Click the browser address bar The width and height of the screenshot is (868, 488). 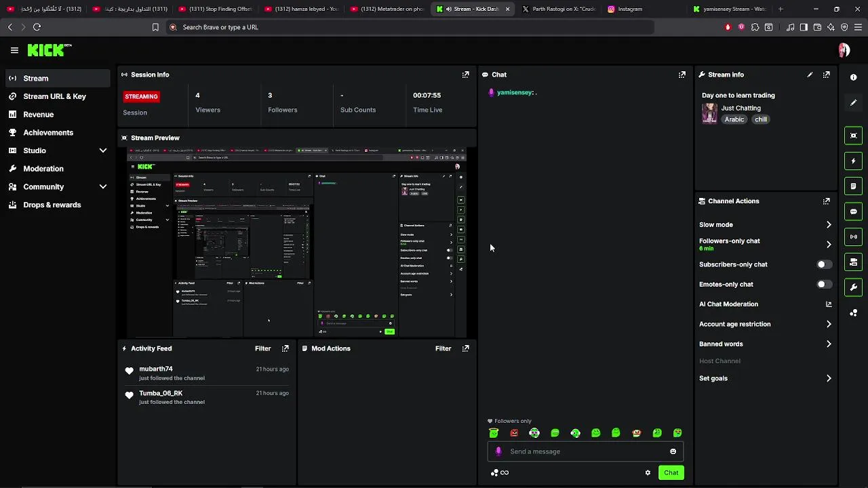[x=410, y=27]
